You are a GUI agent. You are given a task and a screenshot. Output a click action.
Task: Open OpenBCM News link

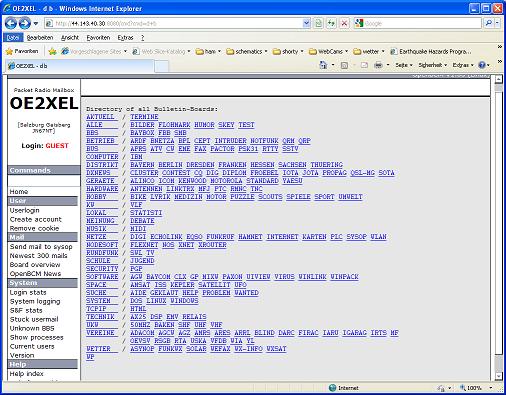point(35,274)
